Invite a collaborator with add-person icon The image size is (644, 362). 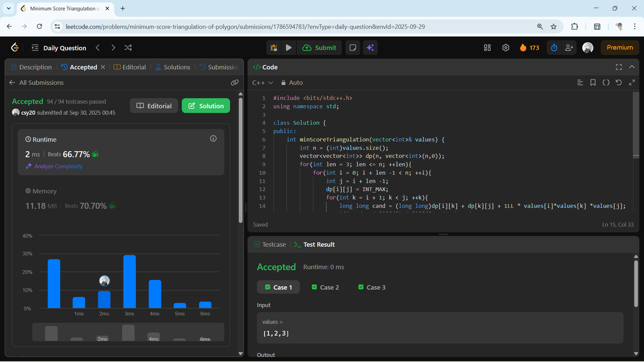[x=569, y=48]
